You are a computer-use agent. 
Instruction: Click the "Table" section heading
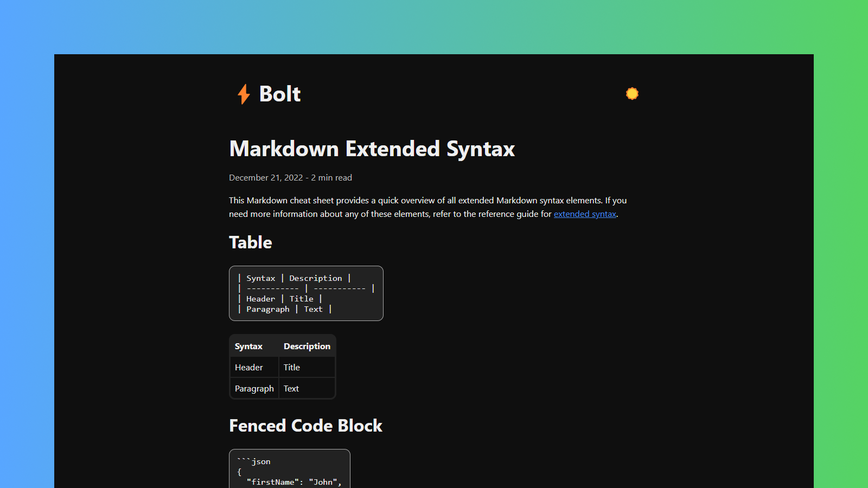pos(251,242)
